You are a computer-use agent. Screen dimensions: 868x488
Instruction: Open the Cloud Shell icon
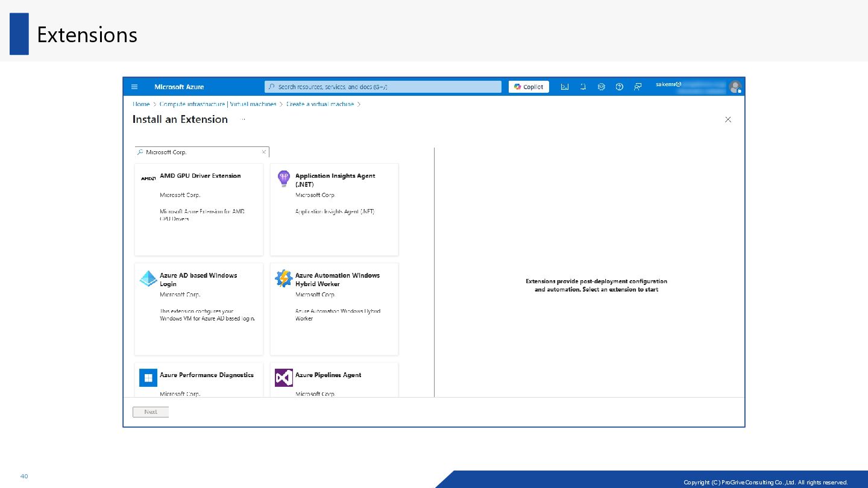565,87
